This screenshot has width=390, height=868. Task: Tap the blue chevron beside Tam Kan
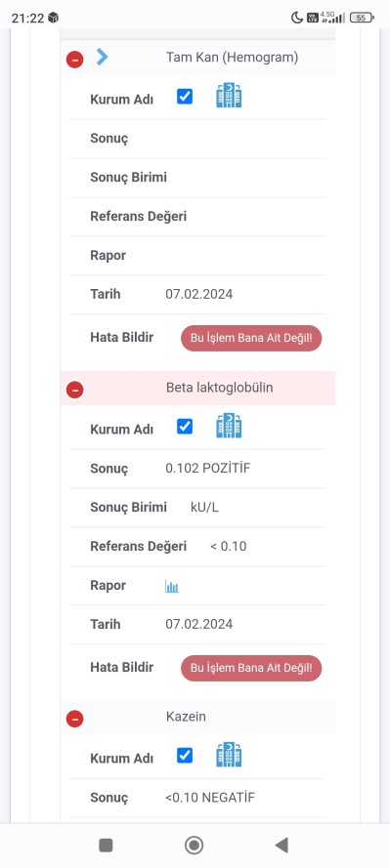pyautogui.click(x=102, y=57)
